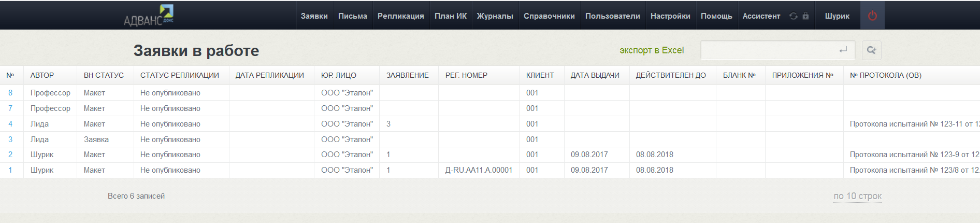
Task: Click the enter arrow icon in the search field
Action: click(843, 50)
